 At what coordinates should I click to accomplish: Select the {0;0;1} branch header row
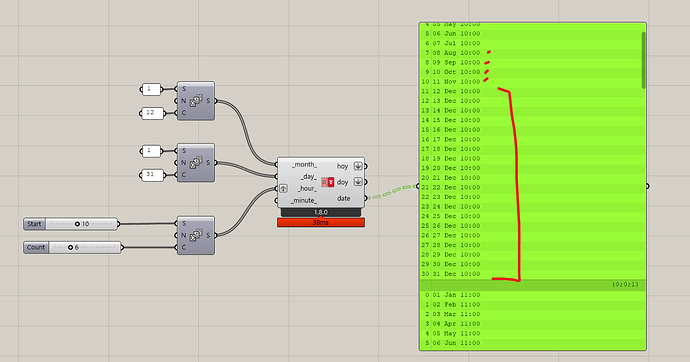click(x=532, y=285)
